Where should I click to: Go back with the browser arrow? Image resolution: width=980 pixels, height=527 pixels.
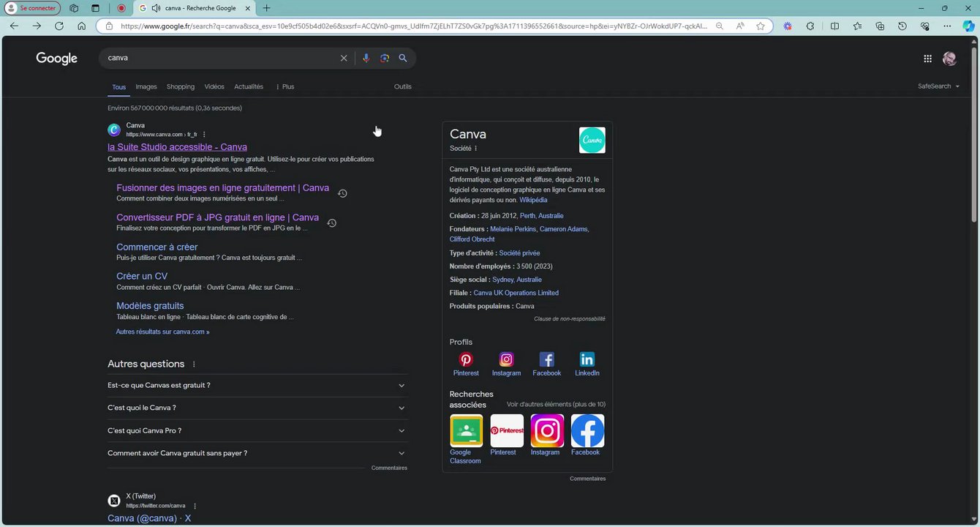pos(14,26)
